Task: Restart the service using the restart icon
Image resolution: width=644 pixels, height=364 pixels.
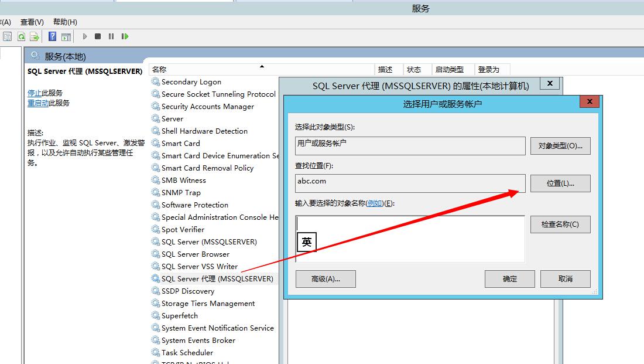Action: coord(125,36)
